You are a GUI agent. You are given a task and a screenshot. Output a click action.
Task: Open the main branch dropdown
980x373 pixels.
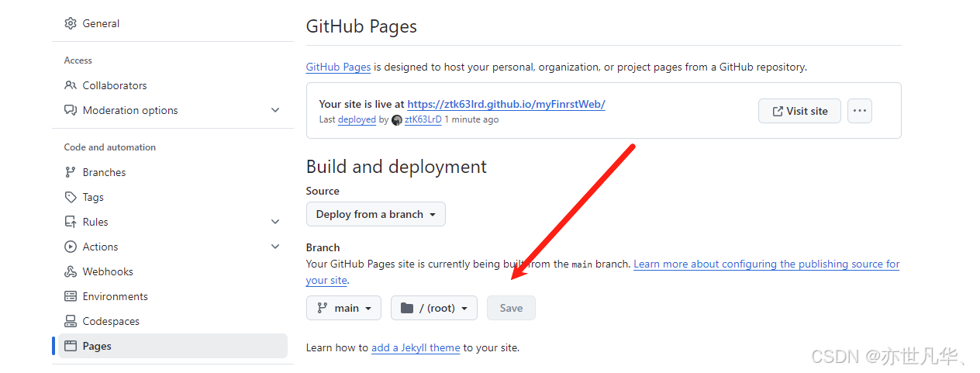pyautogui.click(x=344, y=308)
